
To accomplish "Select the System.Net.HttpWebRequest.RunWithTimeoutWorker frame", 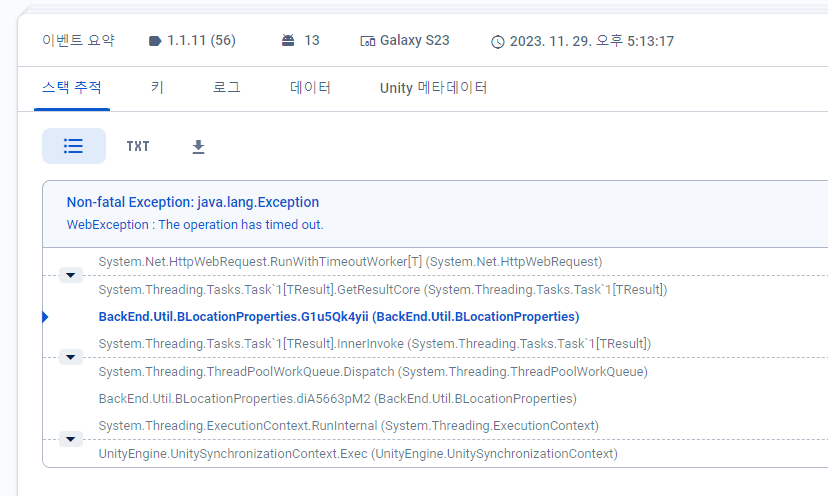I will (350, 262).
